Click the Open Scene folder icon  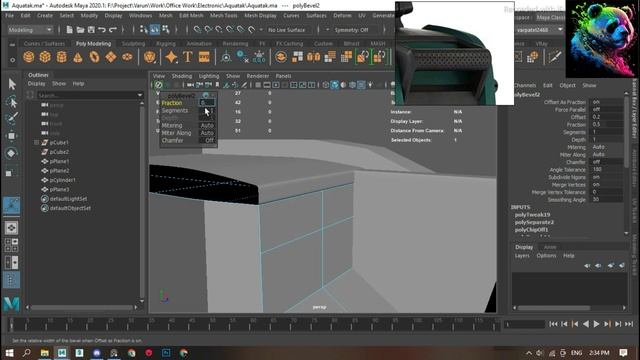(x=80, y=30)
